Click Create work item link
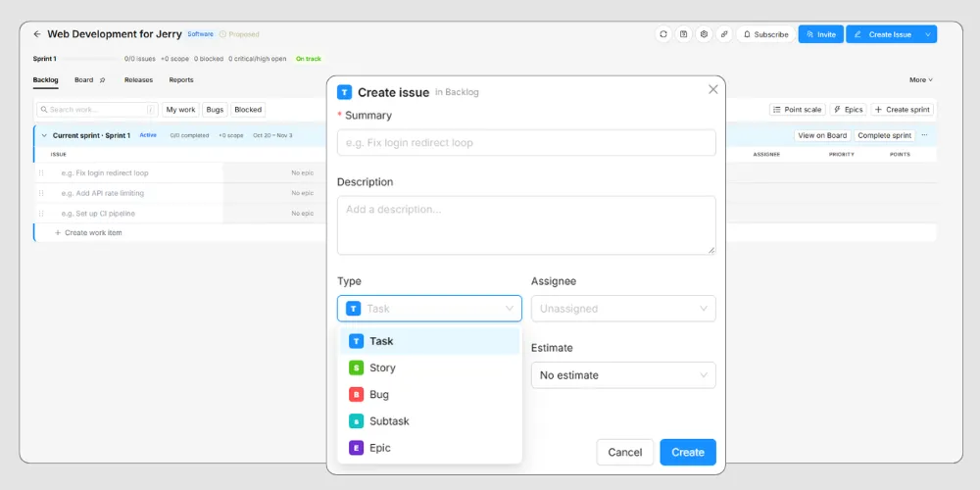980x490 pixels. (88, 232)
